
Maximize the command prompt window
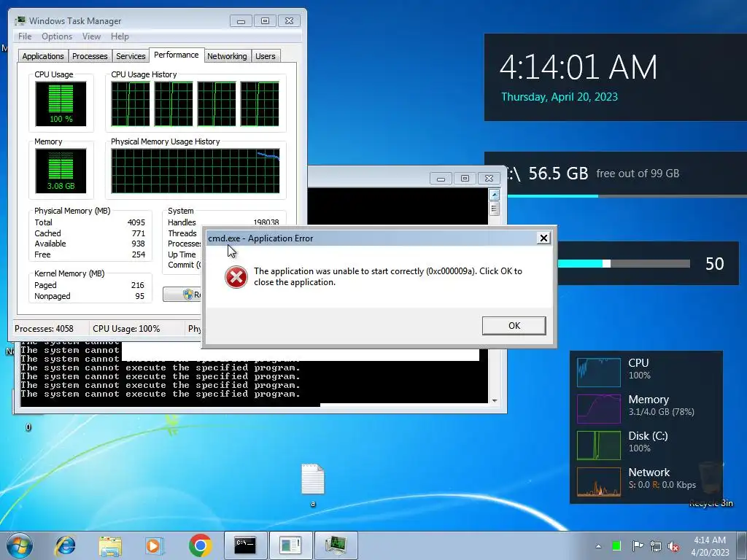click(x=465, y=179)
